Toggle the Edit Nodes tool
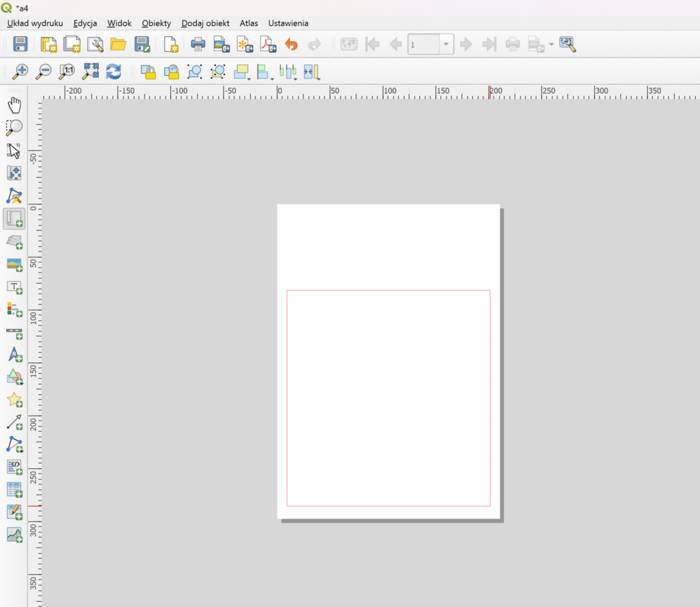 [14, 196]
